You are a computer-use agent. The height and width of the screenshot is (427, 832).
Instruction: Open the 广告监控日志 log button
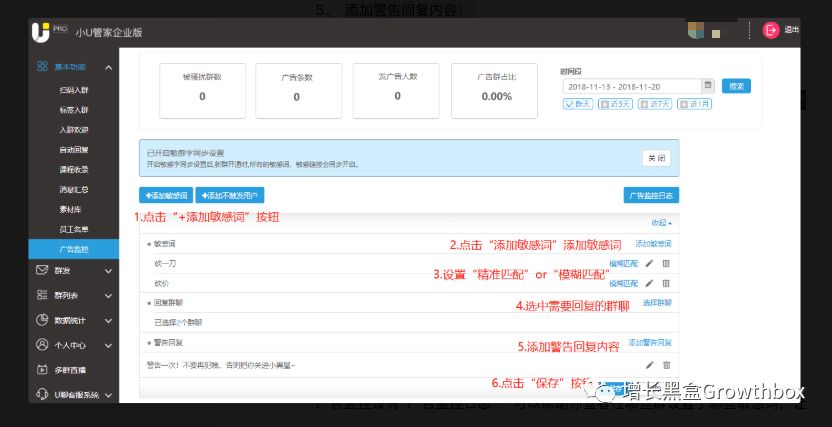651,195
